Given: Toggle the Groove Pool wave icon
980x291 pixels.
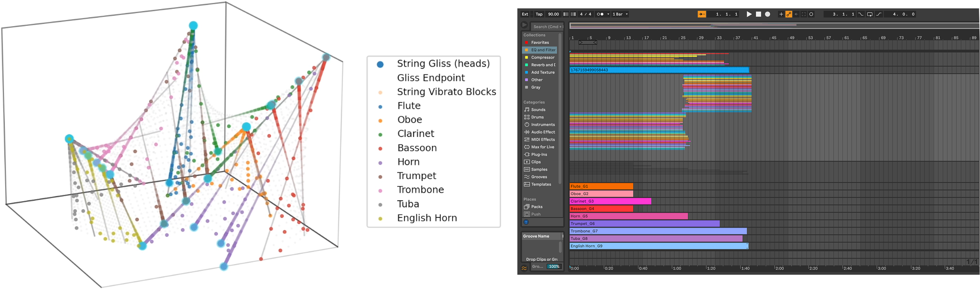Looking at the screenshot, I should 524,268.
